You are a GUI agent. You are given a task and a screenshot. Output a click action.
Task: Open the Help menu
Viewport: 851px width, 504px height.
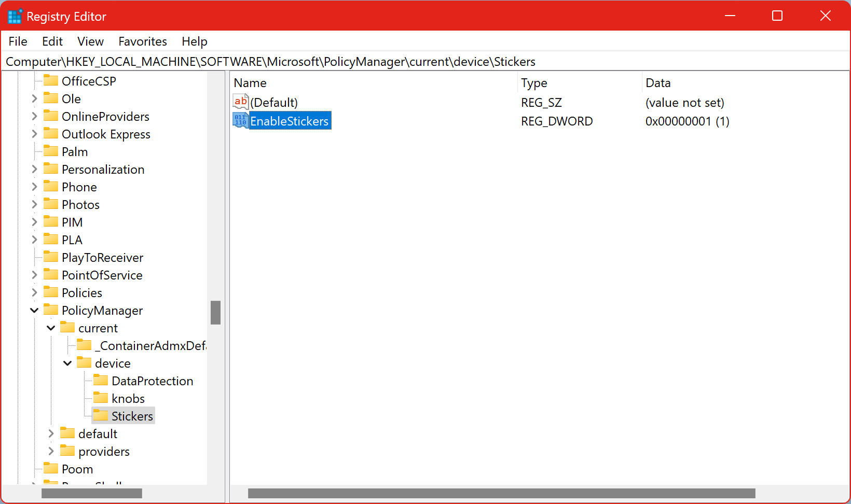(x=195, y=41)
